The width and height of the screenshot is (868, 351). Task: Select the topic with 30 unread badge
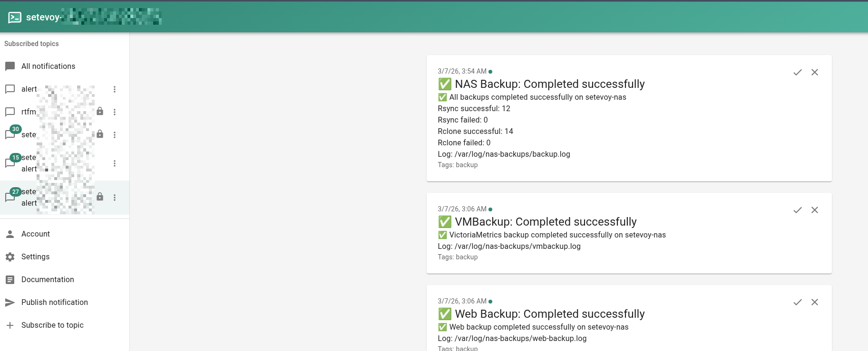tap(28, 135)
